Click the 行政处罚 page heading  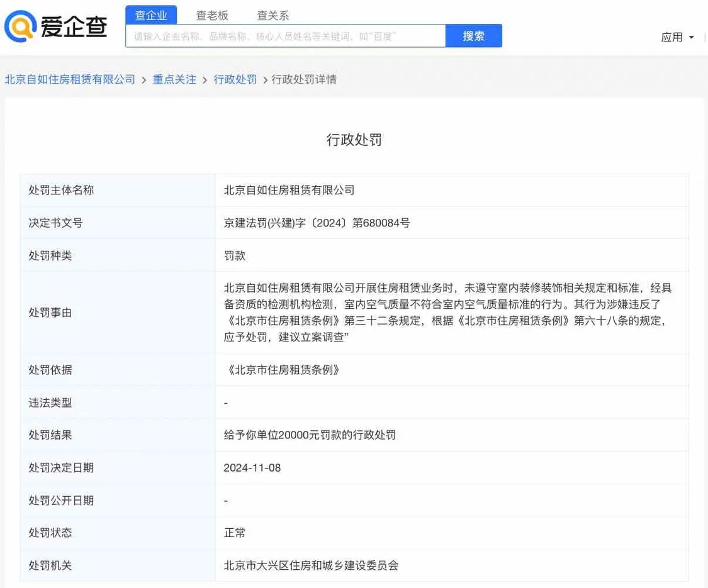[x=354, y=140]
